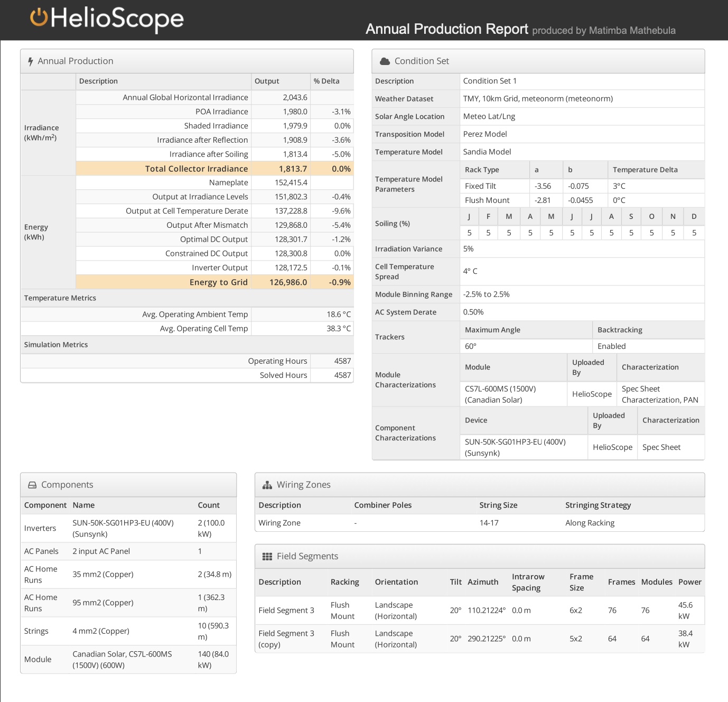The height and width of the screenshot is (702, 728).
Task: Click the % Delta column header
Action: click(326, 81)
